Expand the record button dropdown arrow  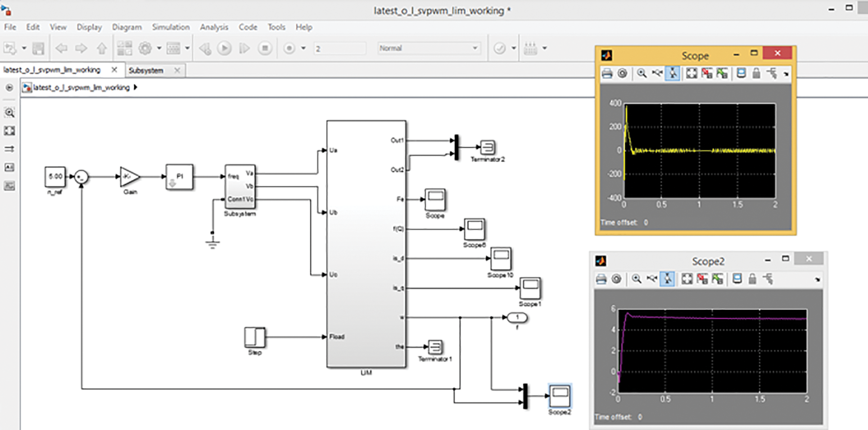coord(303,48)
